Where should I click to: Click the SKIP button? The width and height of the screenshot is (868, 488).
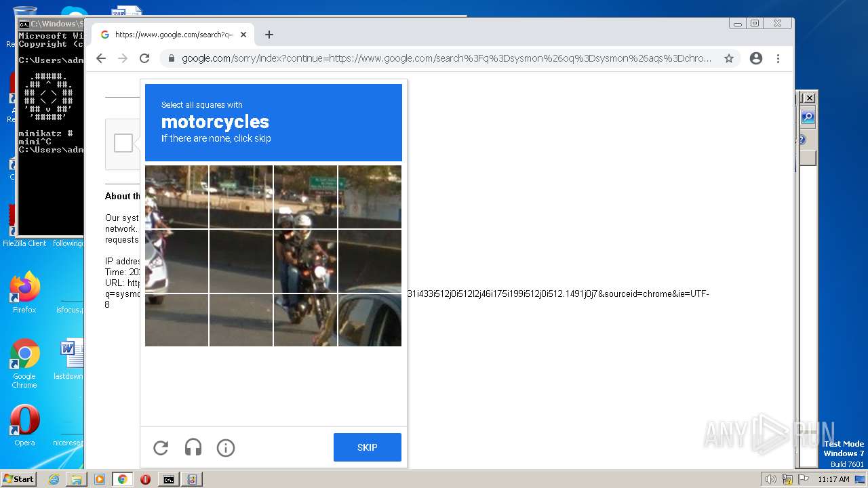[368, 447]
